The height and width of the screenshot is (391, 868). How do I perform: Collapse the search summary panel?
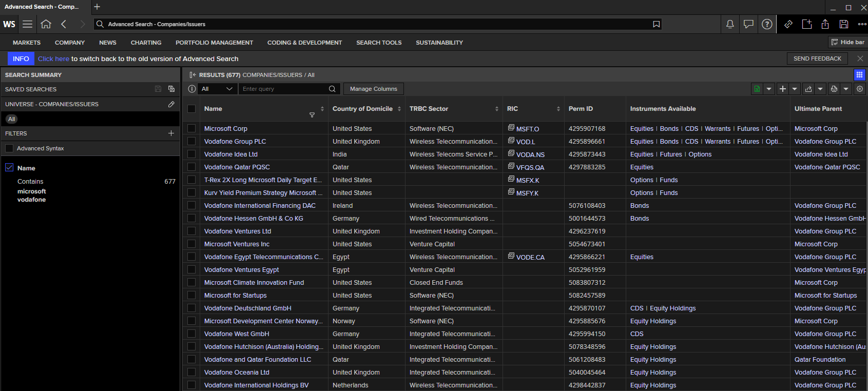click(193, 75)
